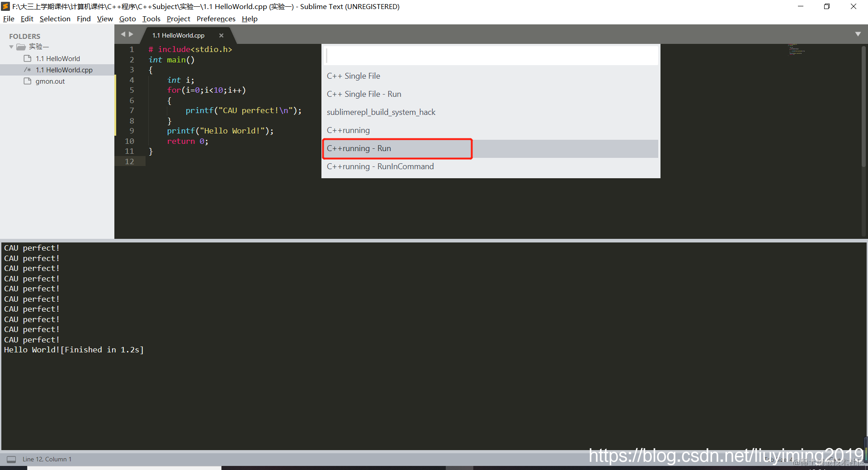
Task: Click the return 0; code line
Action: [188, 141]
